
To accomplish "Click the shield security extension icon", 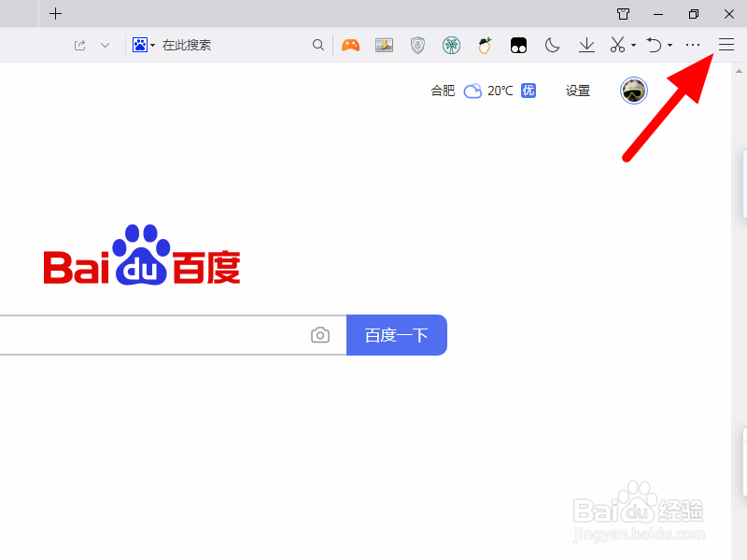I will click(x=417, y=45).
